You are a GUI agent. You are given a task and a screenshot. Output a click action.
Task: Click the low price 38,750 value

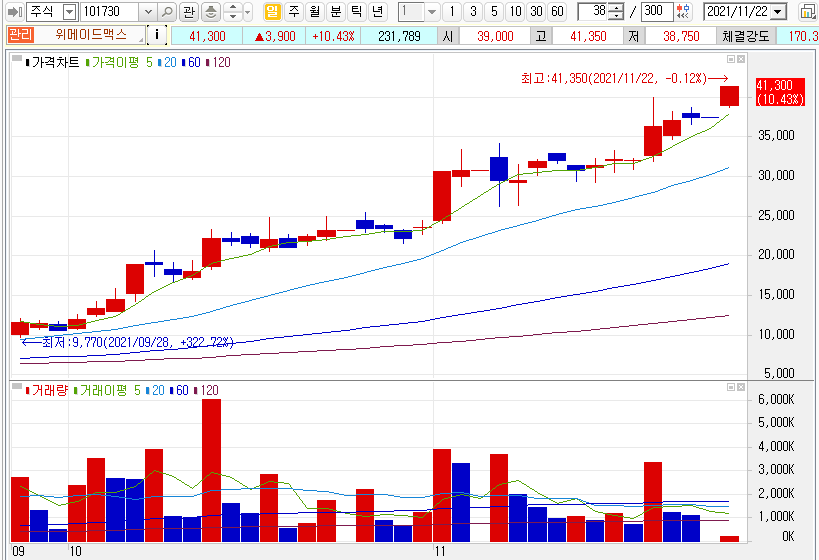pyautogui.click(x=681, y=36)
